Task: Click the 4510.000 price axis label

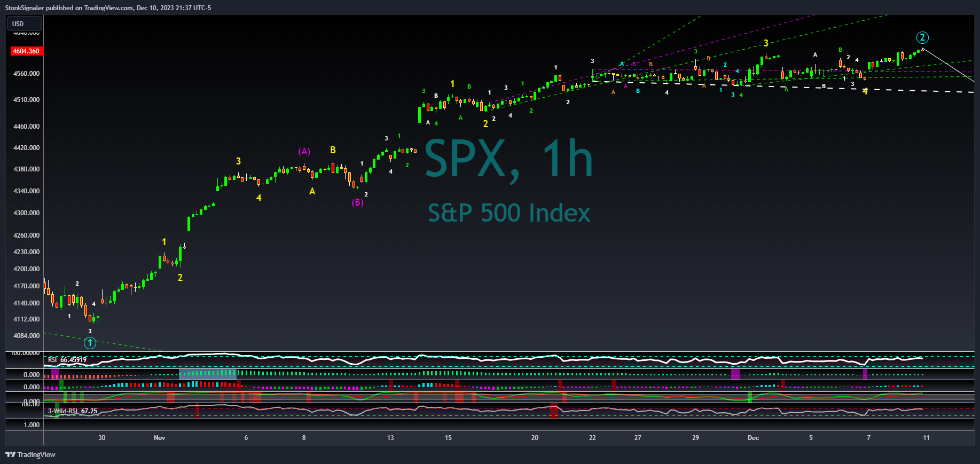Action: pos(26,100)
